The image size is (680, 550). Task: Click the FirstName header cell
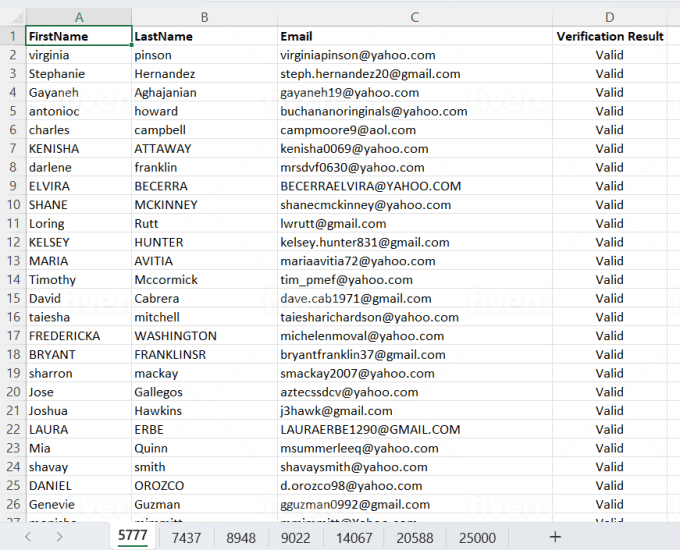[79, 36]
